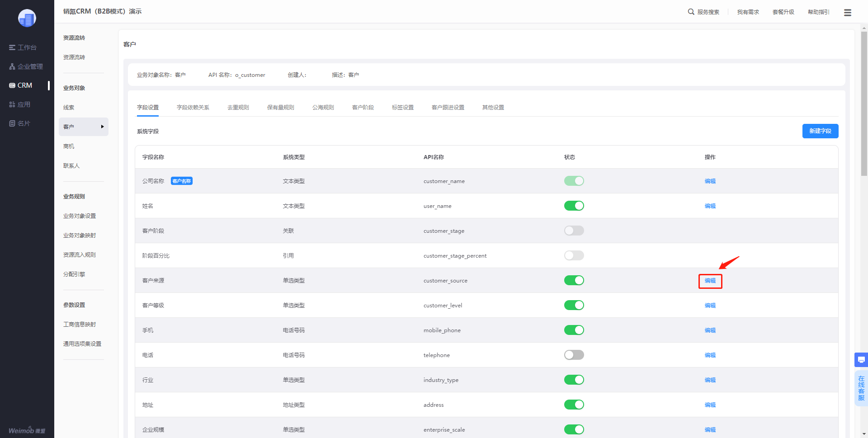This screenshot has width=868, height=438.
Task: Edit the 客户等级 field
Action: point(710,306)
